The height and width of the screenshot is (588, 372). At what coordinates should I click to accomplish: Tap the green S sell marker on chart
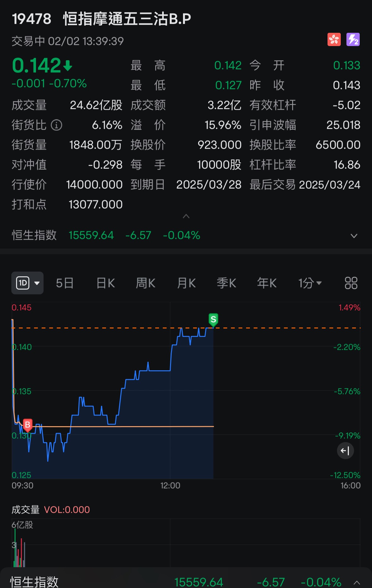213,320
